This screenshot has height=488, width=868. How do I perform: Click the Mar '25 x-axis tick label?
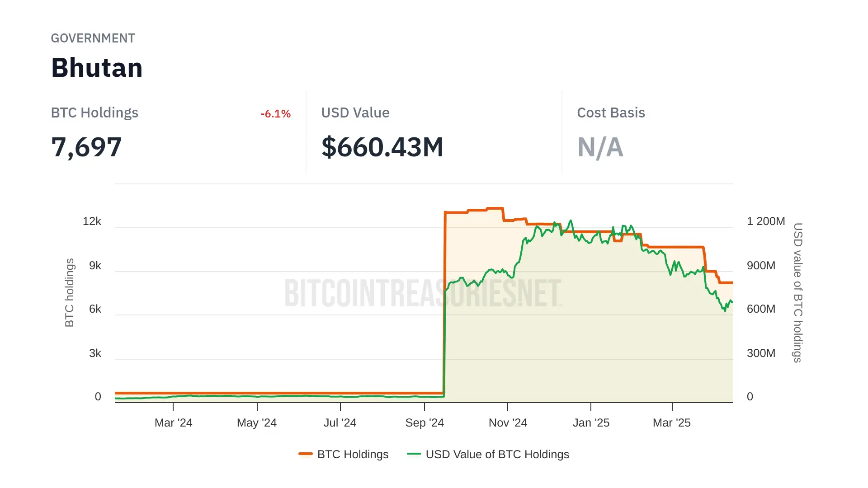pos(672,423)
